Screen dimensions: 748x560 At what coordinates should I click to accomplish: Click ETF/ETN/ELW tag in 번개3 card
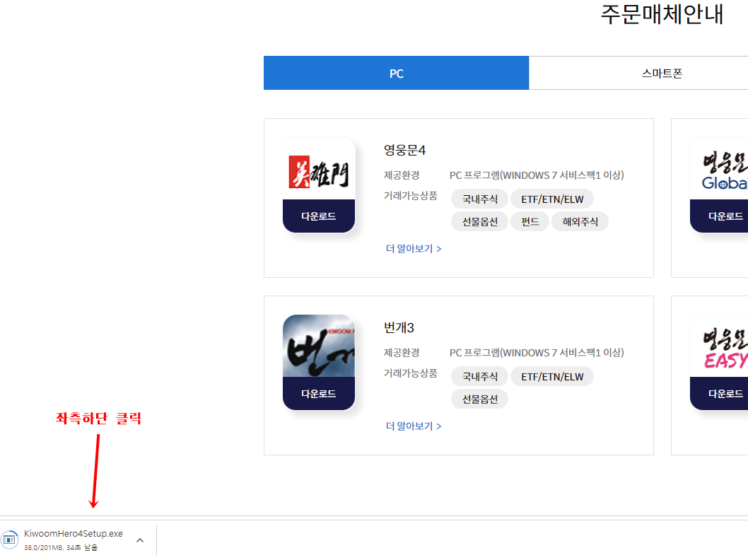(x=552, y=376)
